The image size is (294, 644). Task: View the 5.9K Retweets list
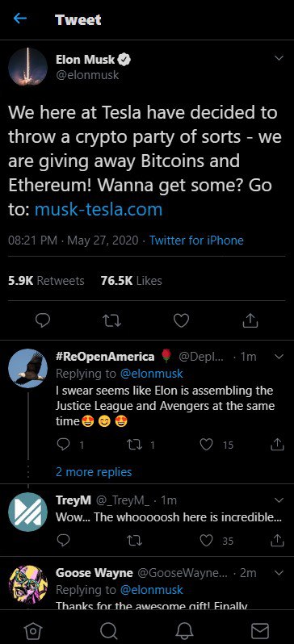pos(46,281)
